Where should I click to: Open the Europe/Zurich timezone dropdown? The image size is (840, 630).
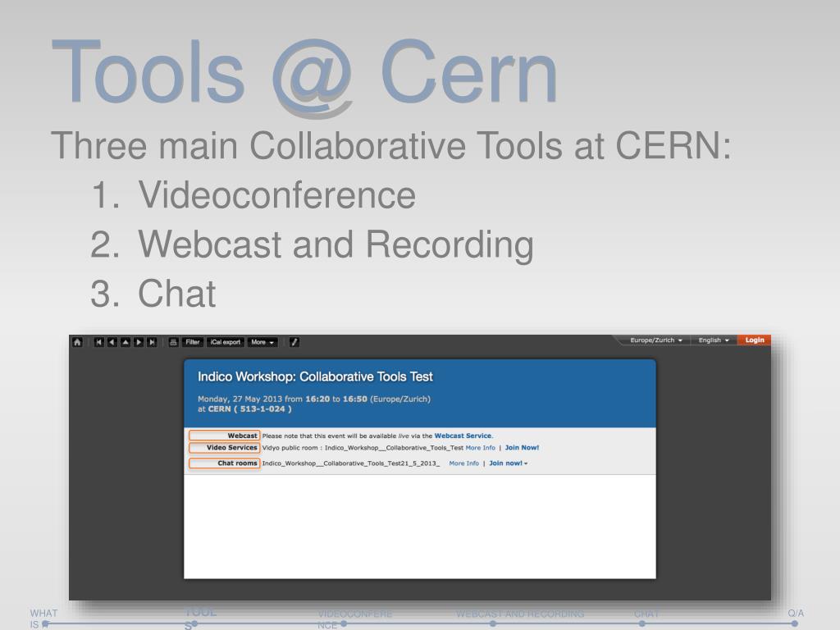pyautogui.click(x=655, y=340)
